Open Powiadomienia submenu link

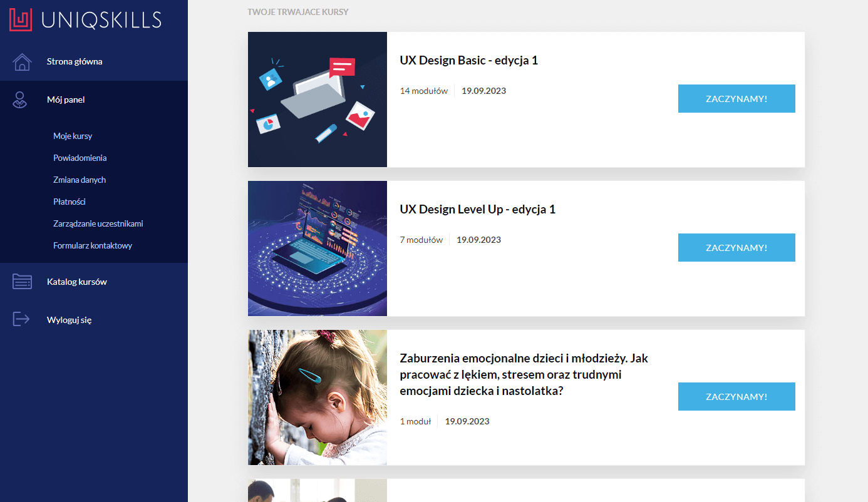click(x=80, y=158)
